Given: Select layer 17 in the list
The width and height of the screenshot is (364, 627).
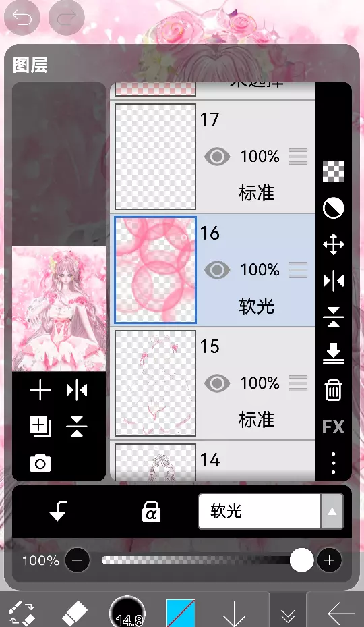Looking at the screenshot, I should point(212,157).
